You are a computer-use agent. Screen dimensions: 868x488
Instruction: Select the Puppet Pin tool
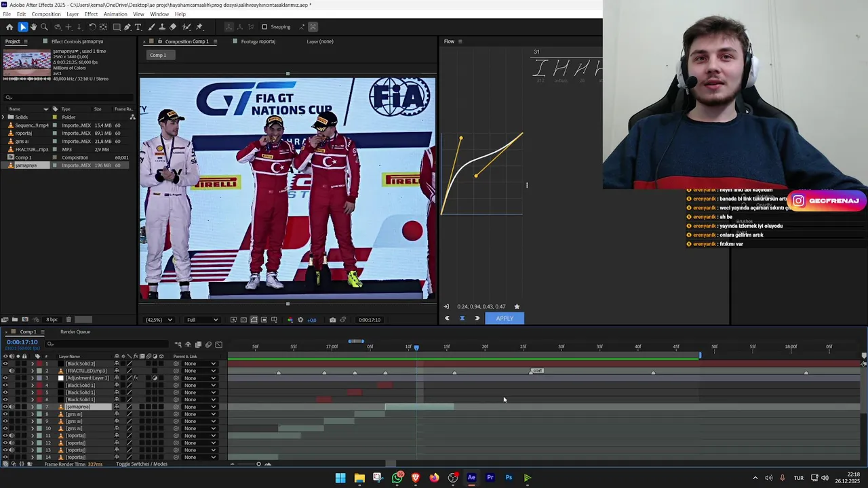199,27
